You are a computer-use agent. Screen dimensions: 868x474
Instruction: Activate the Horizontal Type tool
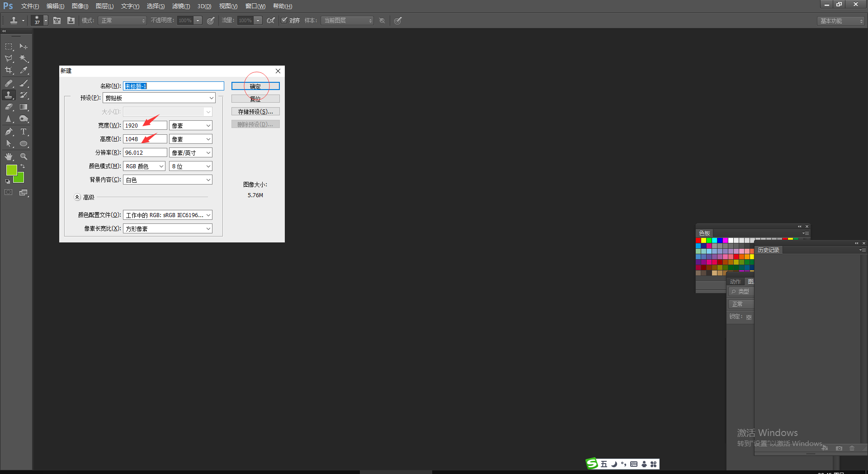24,132
